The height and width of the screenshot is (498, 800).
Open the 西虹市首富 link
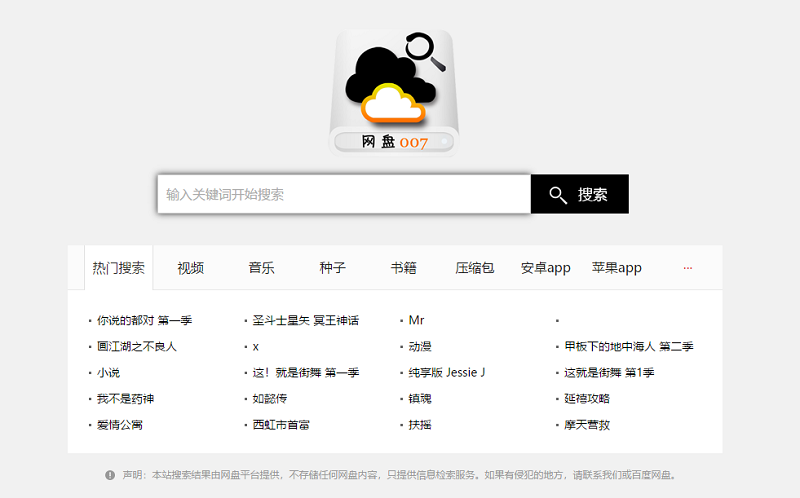pos(281,425)
